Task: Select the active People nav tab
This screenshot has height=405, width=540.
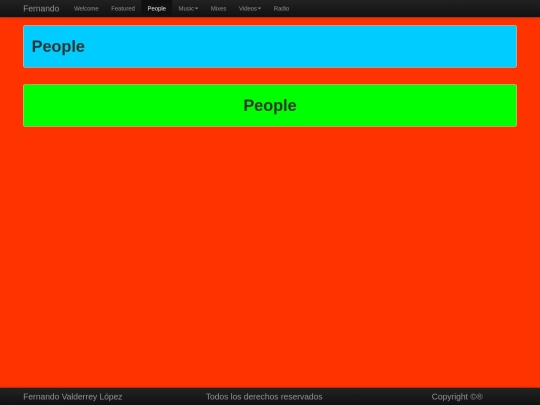Action: tap(157, 9)
